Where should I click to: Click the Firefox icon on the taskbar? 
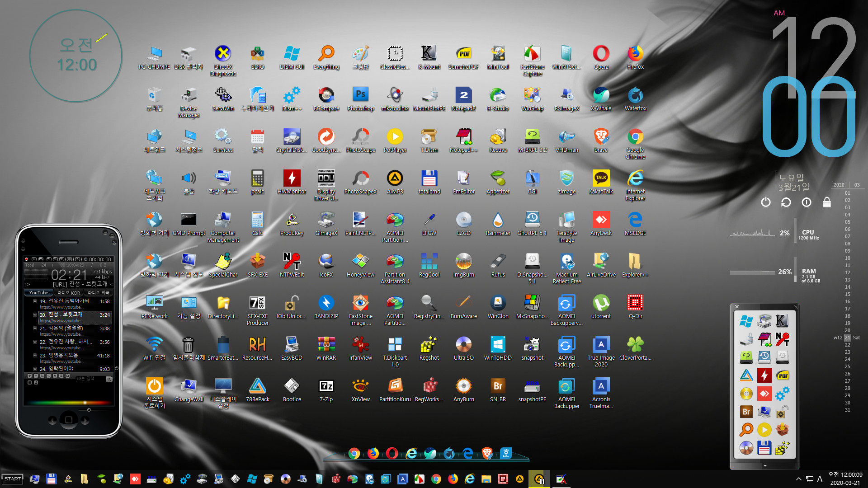point(453,479)
